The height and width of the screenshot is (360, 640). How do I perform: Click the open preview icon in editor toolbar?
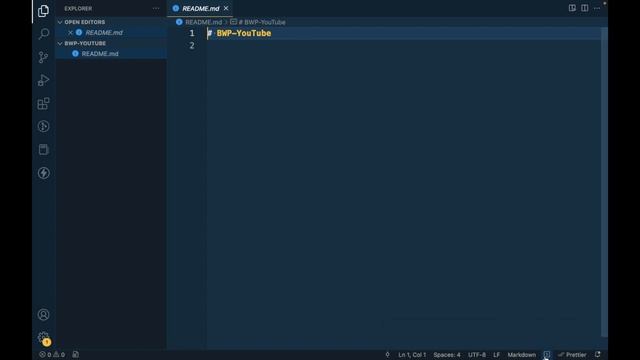[572, 8]
